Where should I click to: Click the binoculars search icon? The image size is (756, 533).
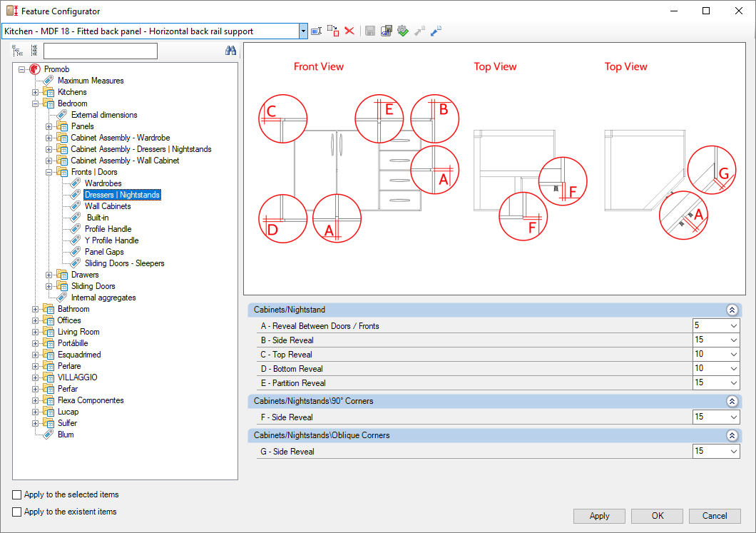point(230,51)
